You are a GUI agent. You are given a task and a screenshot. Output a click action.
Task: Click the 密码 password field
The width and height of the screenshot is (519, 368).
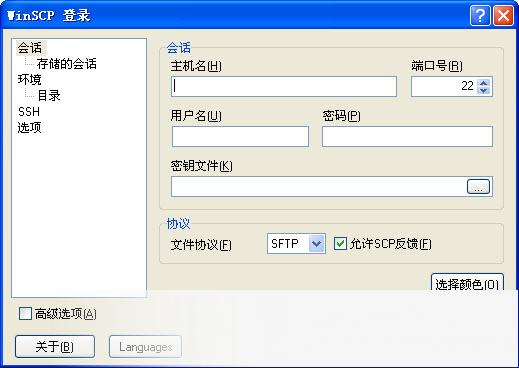click(407, 136)
